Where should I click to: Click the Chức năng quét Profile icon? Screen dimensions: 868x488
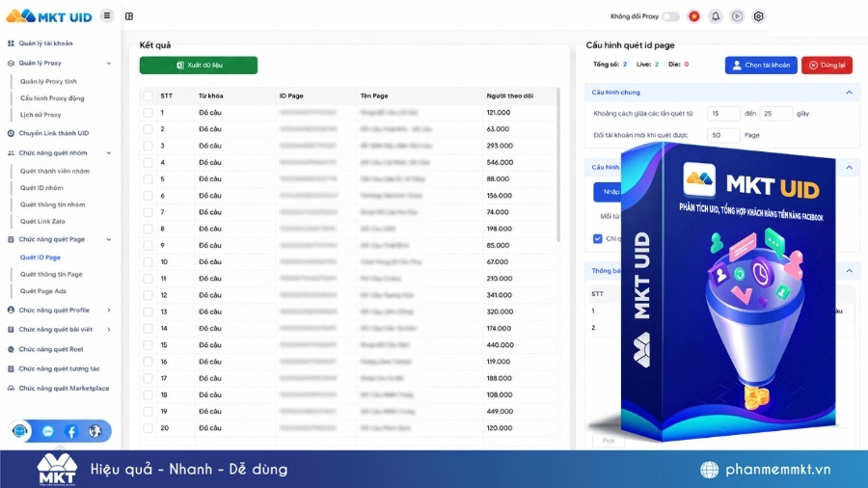(x=11, y=311)
